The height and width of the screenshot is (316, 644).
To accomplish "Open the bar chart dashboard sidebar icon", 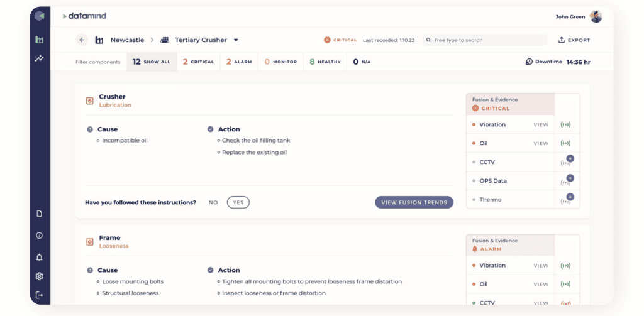I will pyautogui.click(x=40, y=40).
